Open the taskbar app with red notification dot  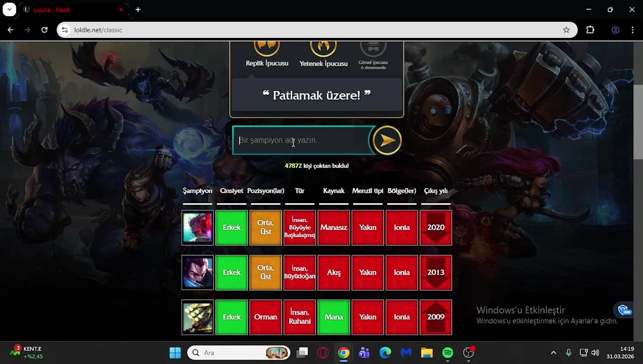(x=469, y=353)
